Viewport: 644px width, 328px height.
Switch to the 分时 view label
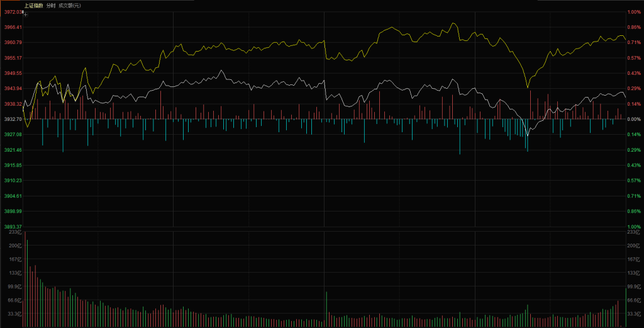coord(51,5)
